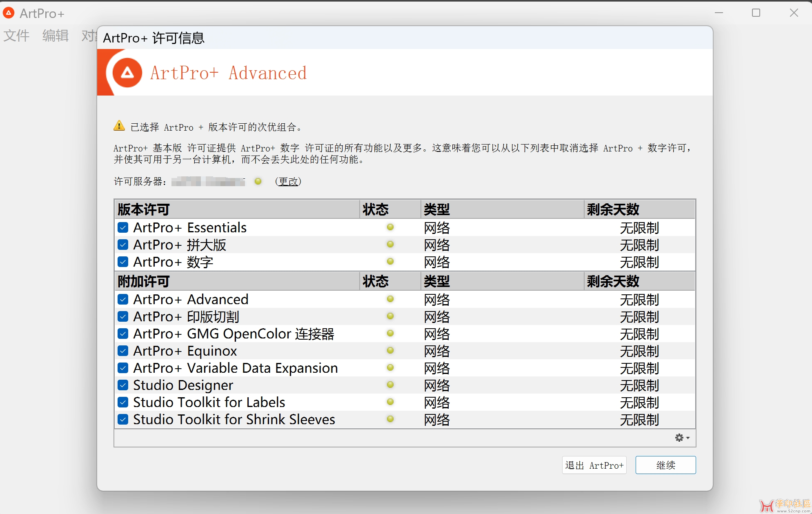Toggle Studio Toolkit for Labels checkbox

(123, 402)
